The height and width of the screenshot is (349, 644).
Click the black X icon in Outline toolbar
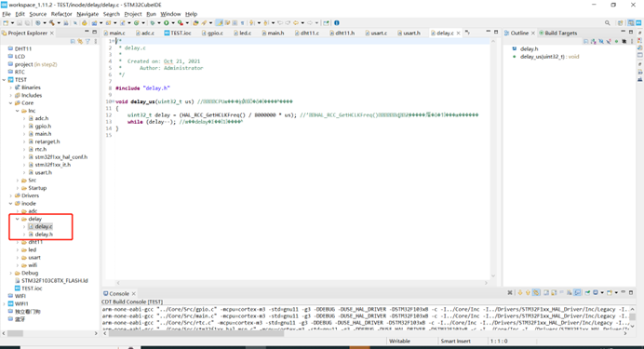click(624, 41)
